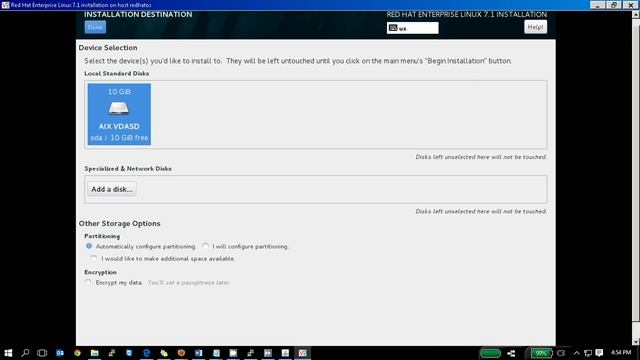Open Outlook from the taskbar
Viewport: 640px width, 360px height.
(60, 353)
